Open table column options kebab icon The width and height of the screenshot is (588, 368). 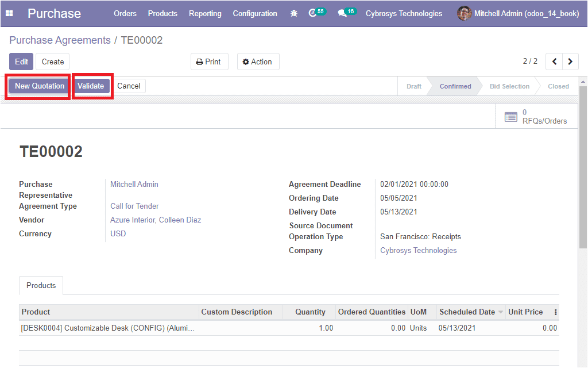click(x=555, y=312)
